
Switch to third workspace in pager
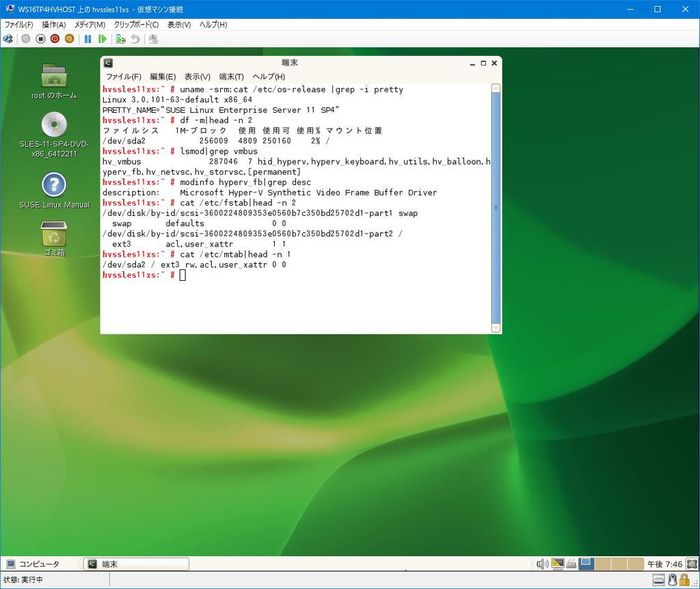coord(619,564)
